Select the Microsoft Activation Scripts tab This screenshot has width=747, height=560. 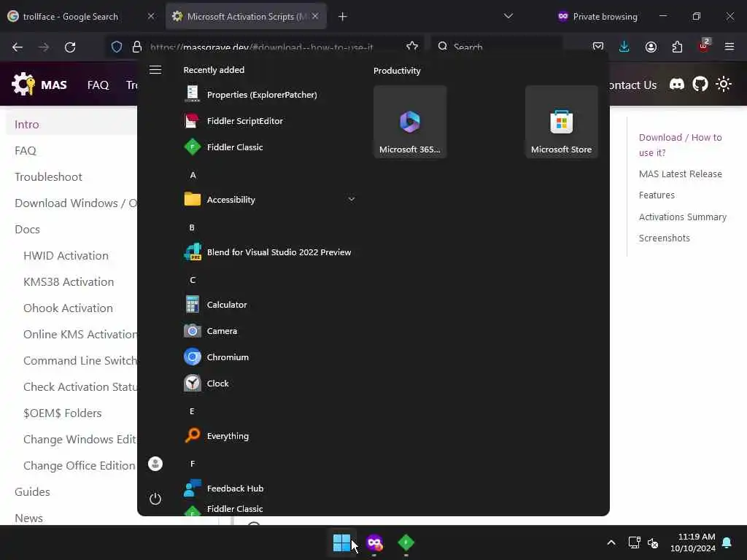246,16
